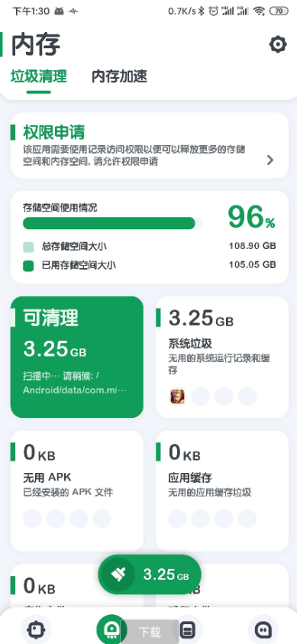
Task: Click the 下载 overlay label
Action: coord(150,632)
